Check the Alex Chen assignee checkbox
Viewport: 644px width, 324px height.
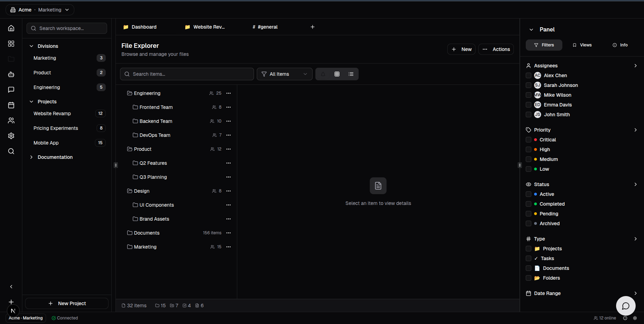pos(528,75)
